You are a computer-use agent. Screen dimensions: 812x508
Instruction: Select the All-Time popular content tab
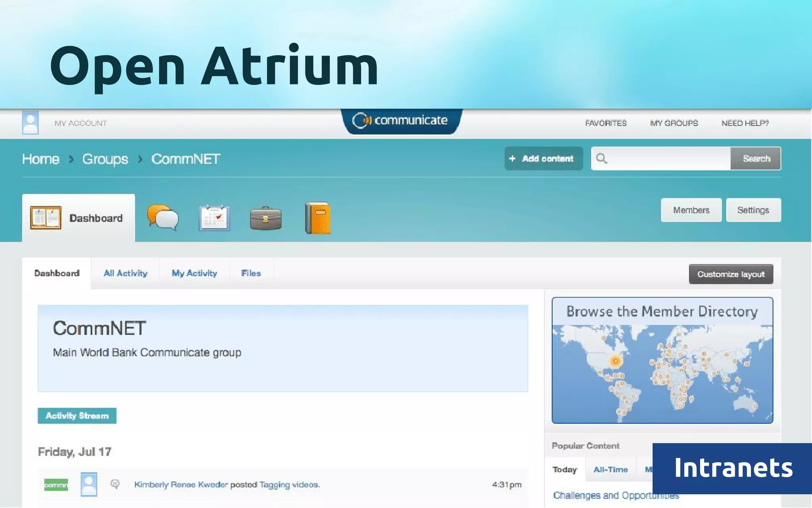point(611,470)
